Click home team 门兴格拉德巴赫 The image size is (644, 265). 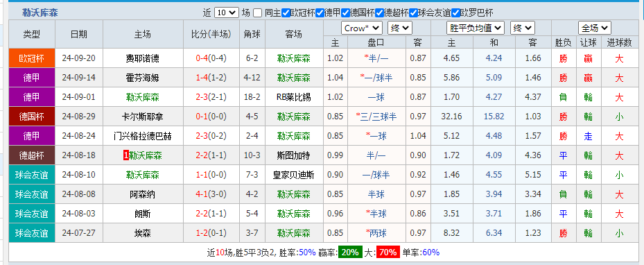click(x=143, y=136)
